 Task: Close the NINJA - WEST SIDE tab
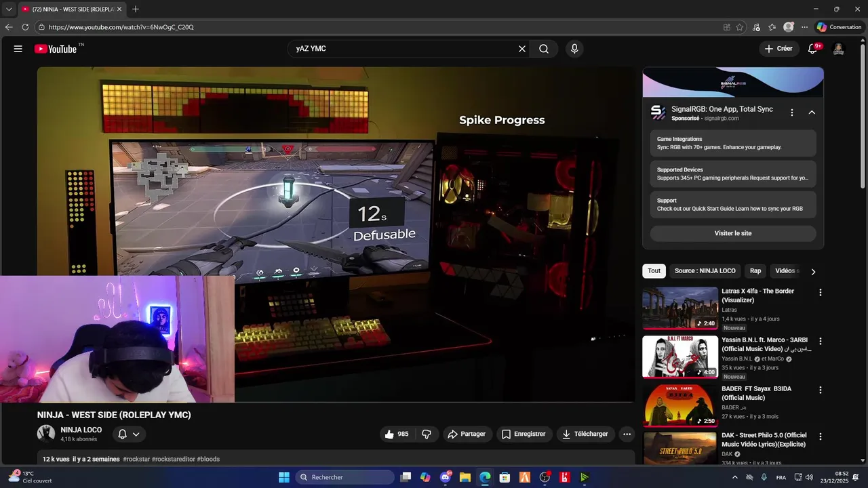119,9
